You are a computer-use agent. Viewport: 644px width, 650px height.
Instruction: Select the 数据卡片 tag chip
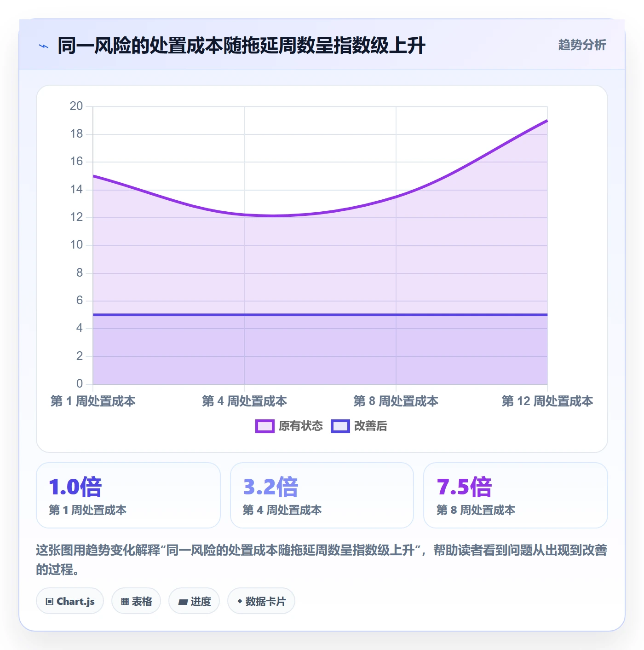coord(261,601)
